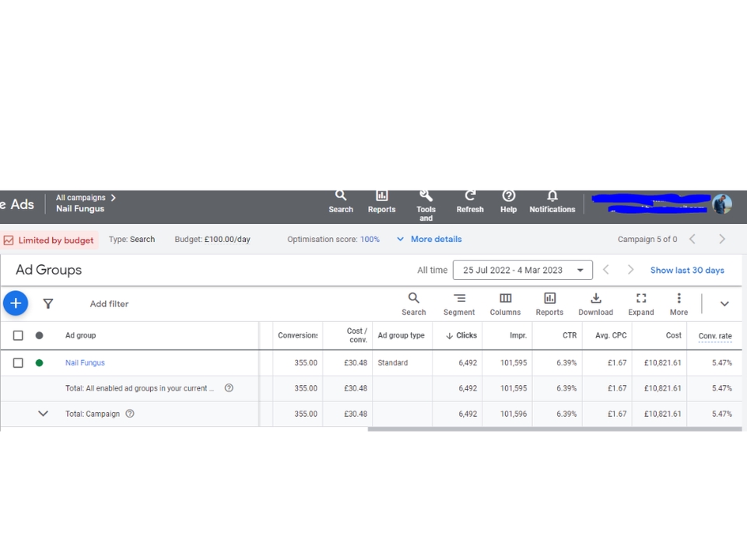Go to next date range arrow

tap(630, 270)
